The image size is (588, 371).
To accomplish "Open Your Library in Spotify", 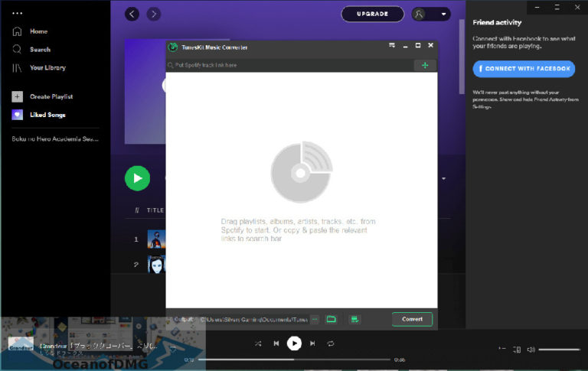I will point(47,67).
